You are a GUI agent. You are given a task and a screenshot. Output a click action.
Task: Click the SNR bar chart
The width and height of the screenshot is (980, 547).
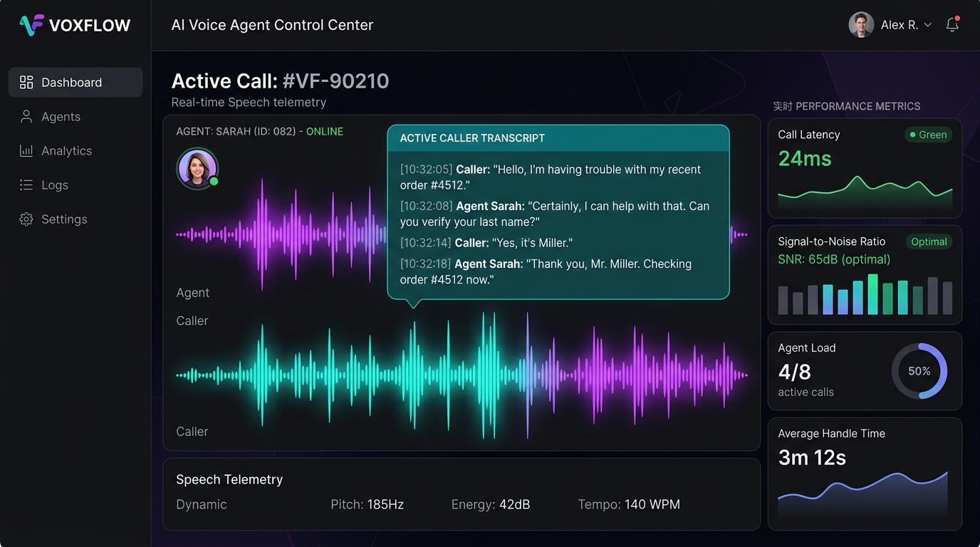click(865, 294)
